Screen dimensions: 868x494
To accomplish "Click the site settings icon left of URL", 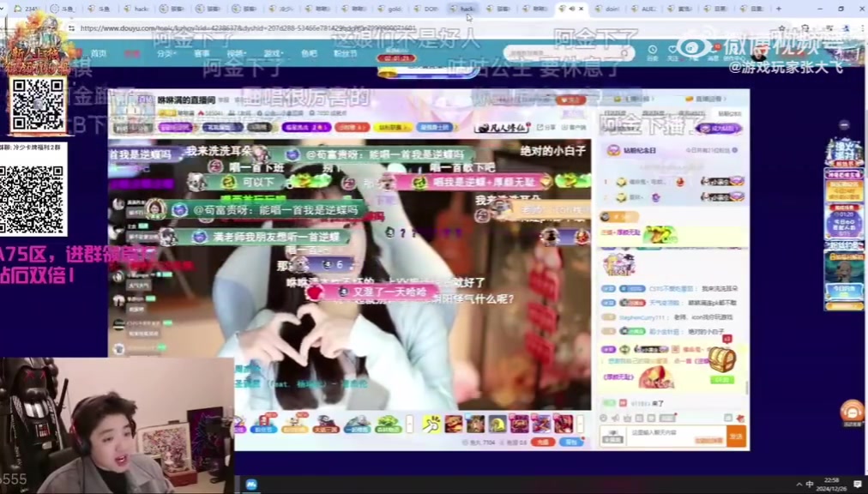I will (71, 27).
